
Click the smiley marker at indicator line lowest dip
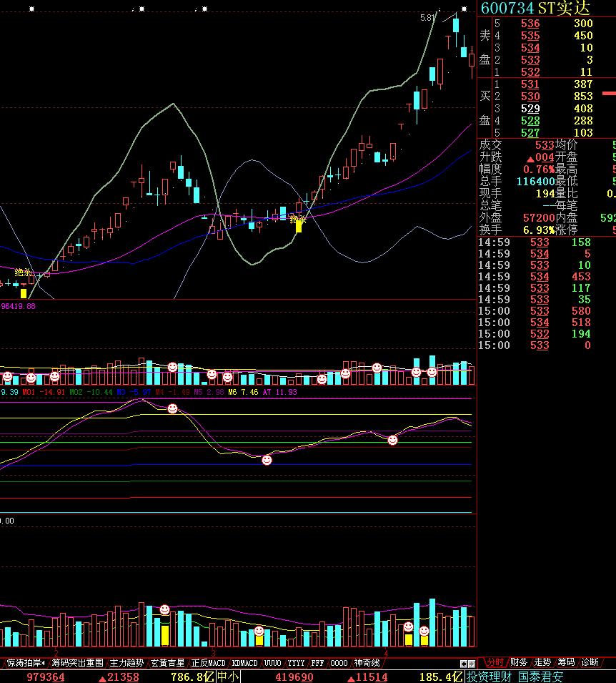(x=267, y=461)
